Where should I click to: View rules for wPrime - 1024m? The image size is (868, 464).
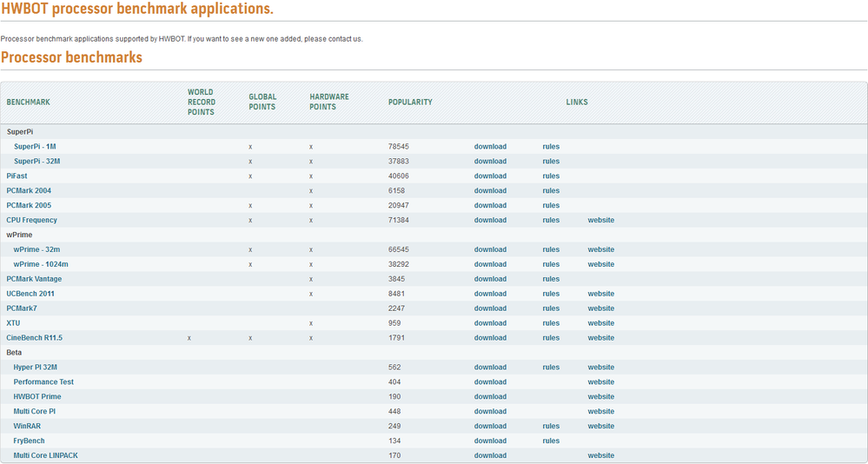(551, 264)
